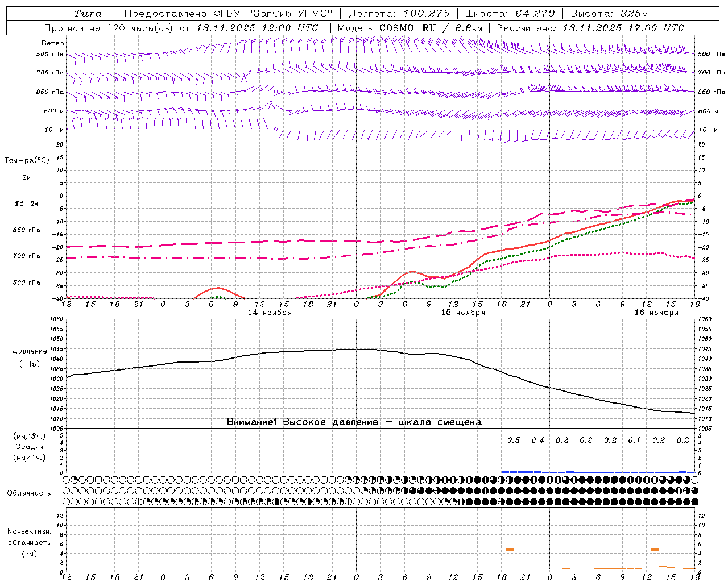Click the 3-hour precipitation value "0.4"
728x582 pixels.
537,440
